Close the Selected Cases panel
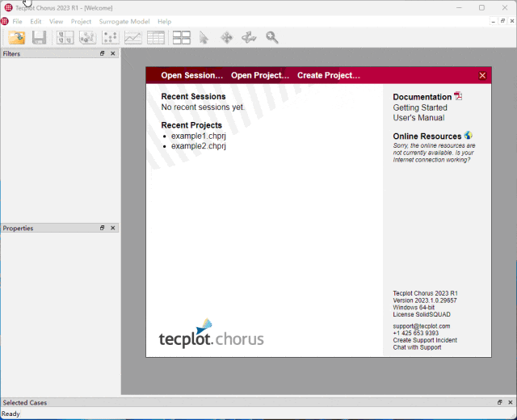517x420 pixels. (x=511, y=402)
